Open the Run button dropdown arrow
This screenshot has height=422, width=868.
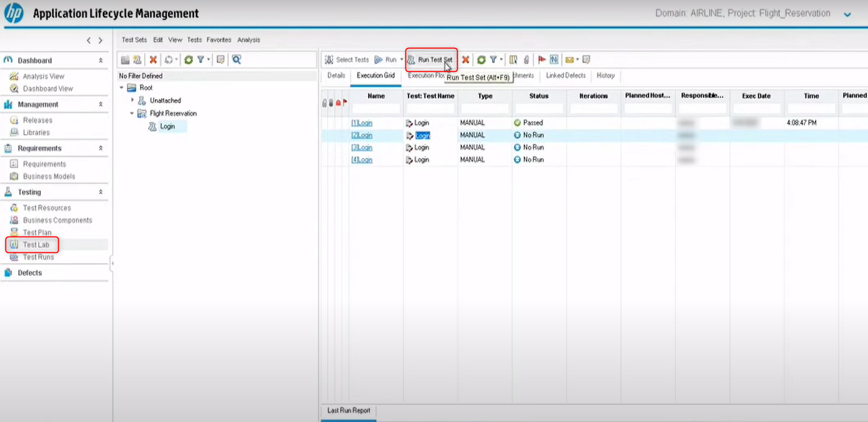pos(402,60)
